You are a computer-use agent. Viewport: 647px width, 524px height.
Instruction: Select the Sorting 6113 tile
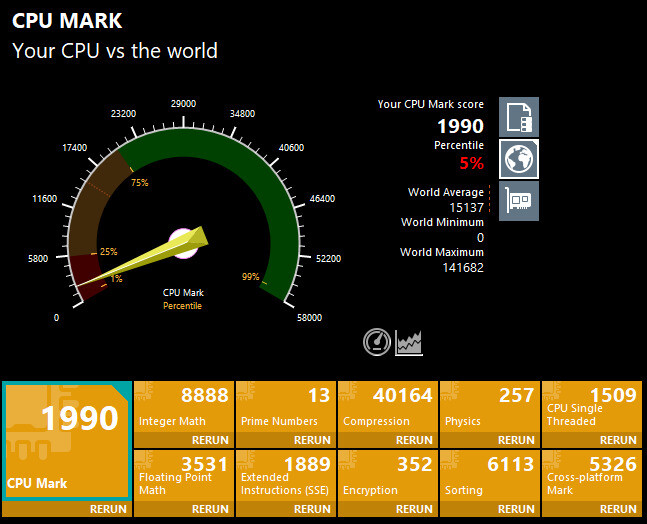(490, 476)
